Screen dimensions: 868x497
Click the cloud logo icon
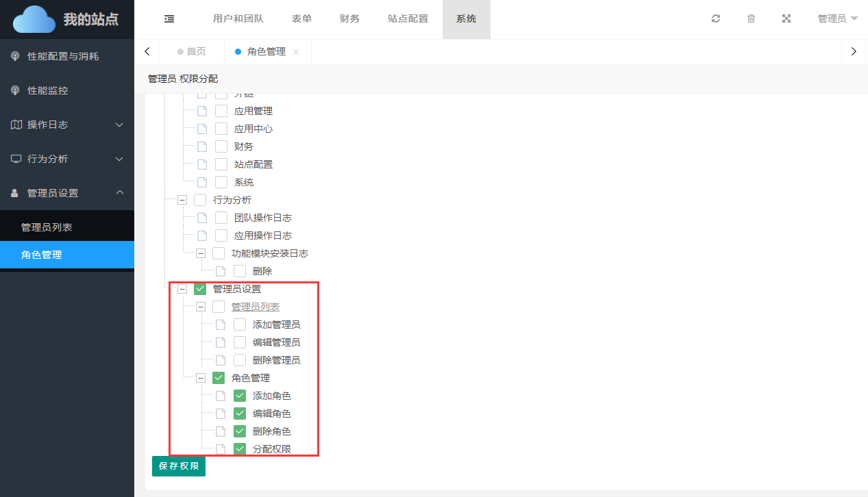34,19
